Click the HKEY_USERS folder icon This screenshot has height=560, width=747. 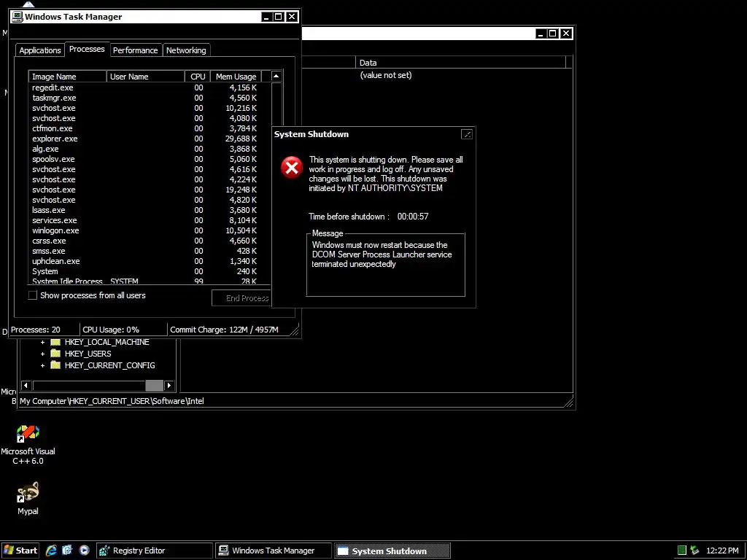point(55,354)
